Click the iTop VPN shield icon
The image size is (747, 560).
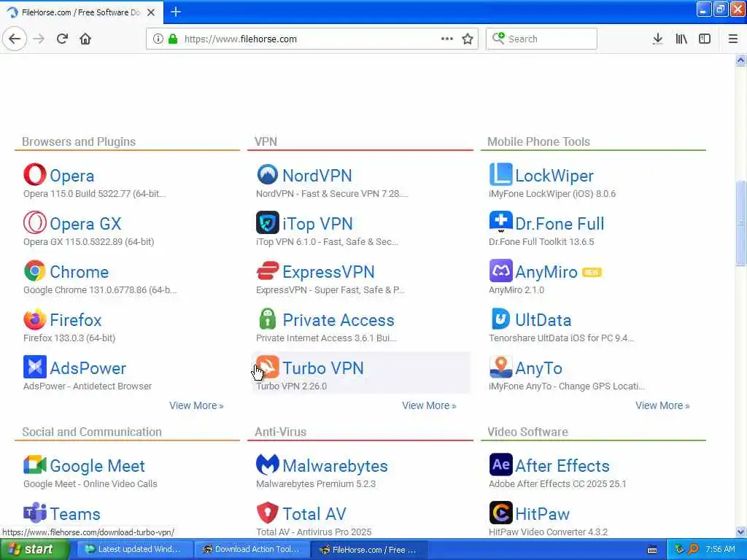267,223
